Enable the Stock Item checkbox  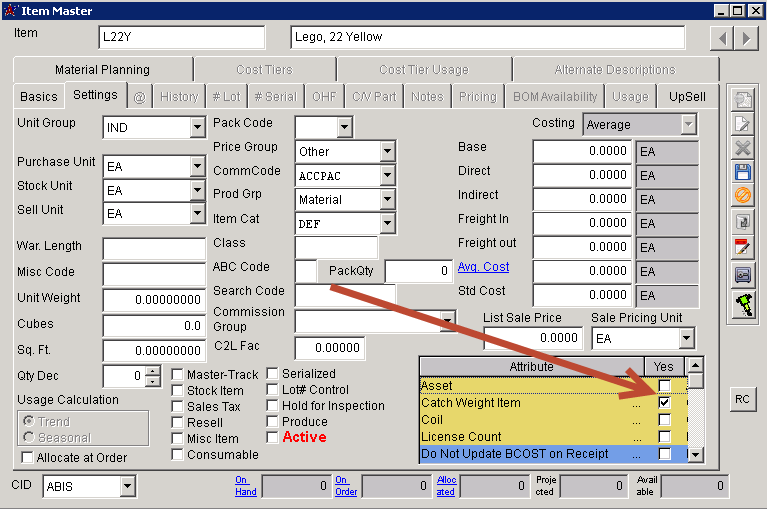pyautogui.click(x=178, y=390)
